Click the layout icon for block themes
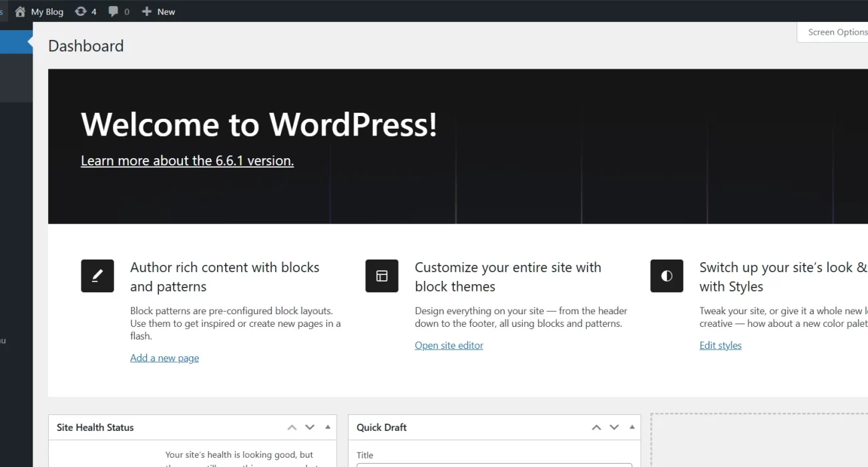The image size is (868, 467). coord(382,276)
